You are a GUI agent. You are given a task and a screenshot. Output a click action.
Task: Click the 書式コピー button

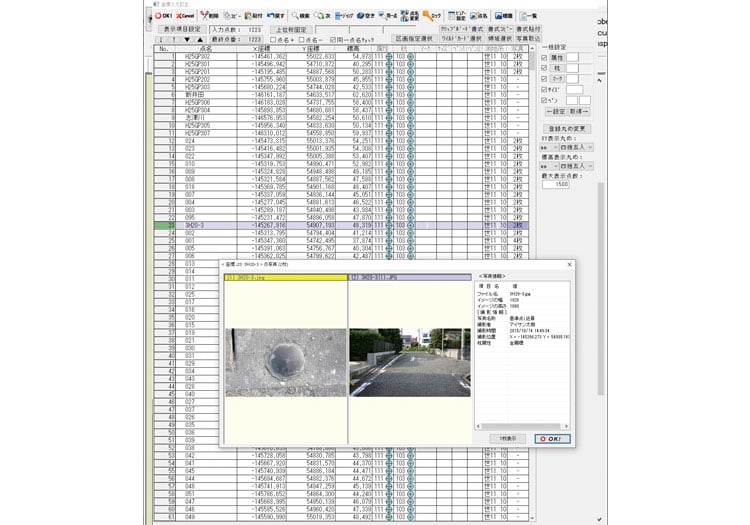[499, 30]
